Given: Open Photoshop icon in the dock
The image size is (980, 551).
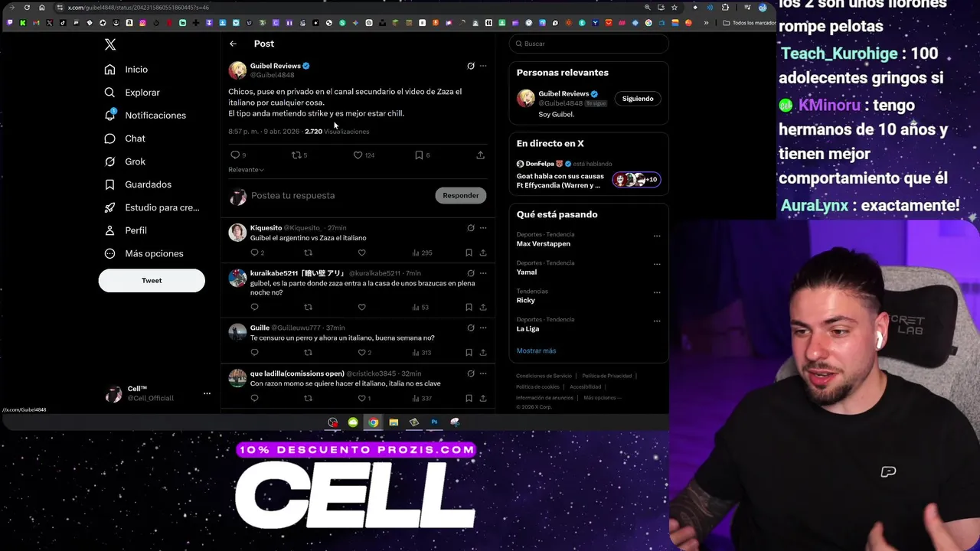Looking at the screenshot, I should point(434,422).
